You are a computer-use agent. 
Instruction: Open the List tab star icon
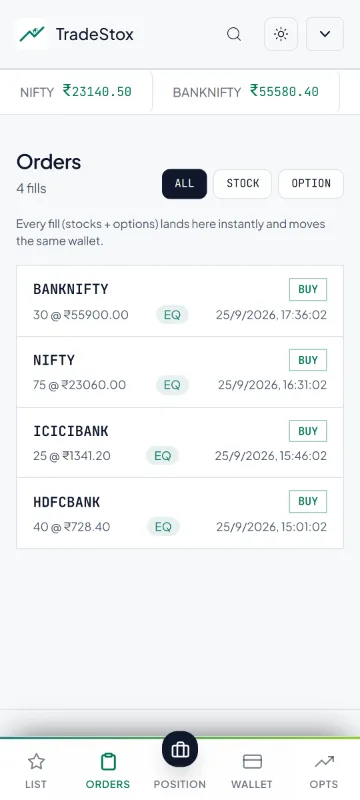(36, 762)
